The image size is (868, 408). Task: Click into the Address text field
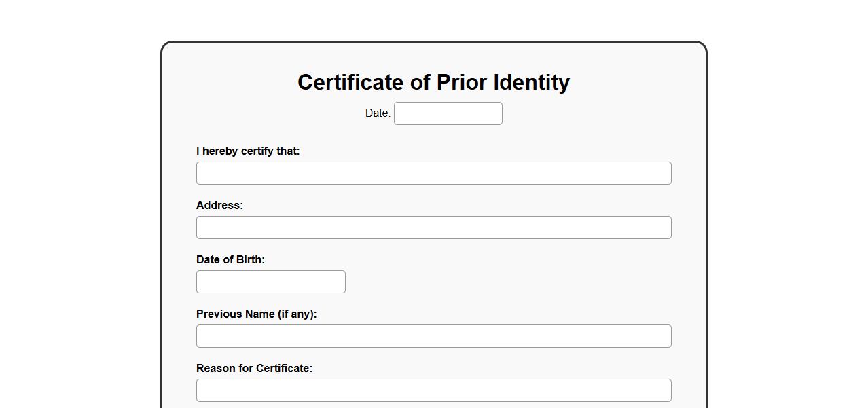(x=433, y=227)
